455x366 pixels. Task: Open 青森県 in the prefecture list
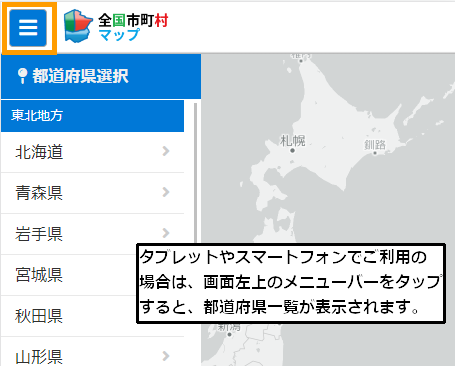click(93, 193)
